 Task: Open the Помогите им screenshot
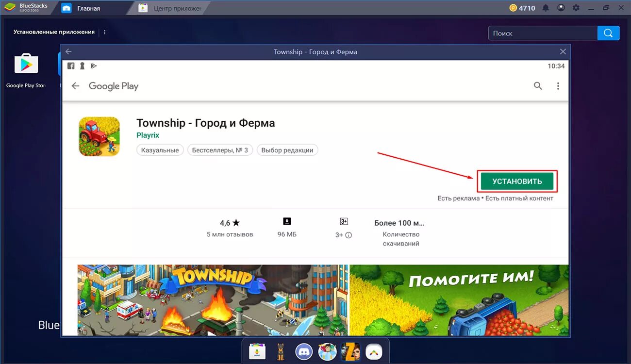point(459,300)
